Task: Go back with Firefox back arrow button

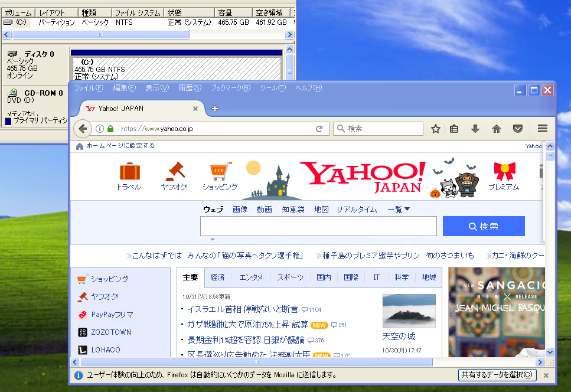Action: click(83, 129)
